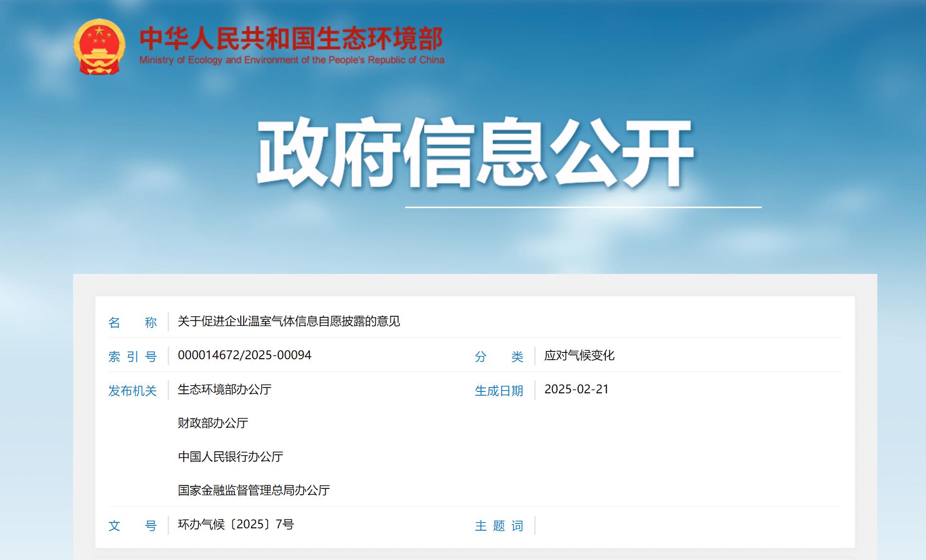Click the 生成日期 field label
Viewport: 926px width, 560px height.
[x=499, y=390]
